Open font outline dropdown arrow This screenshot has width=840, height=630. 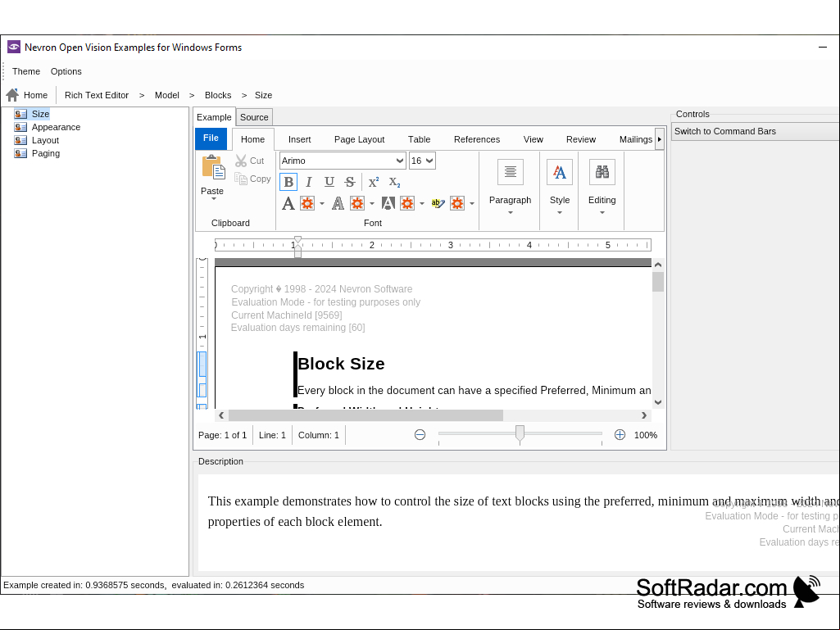pyautogui.click(x=372, y=204)
